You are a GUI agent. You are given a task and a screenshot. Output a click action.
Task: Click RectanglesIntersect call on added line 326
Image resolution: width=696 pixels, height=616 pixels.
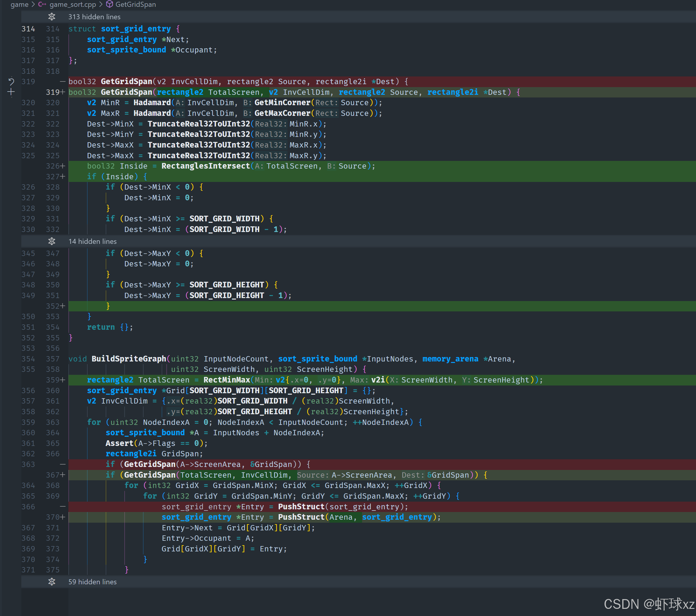[x=205, y=166]
